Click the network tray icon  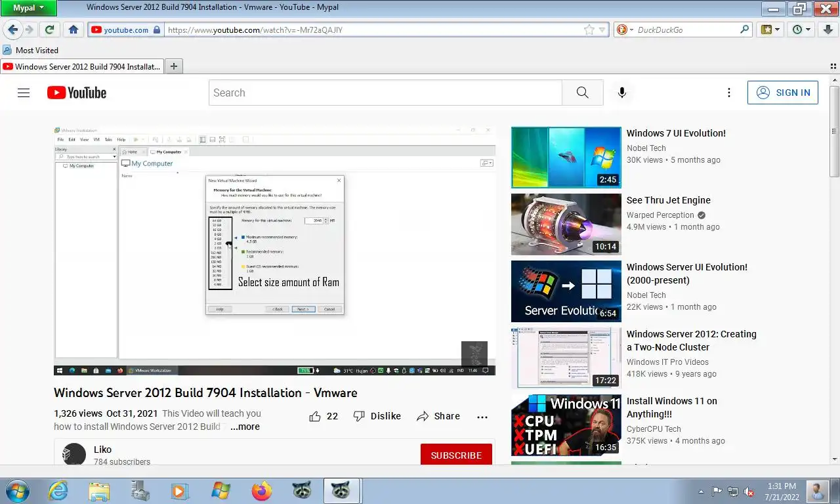(x=733, y=492)
